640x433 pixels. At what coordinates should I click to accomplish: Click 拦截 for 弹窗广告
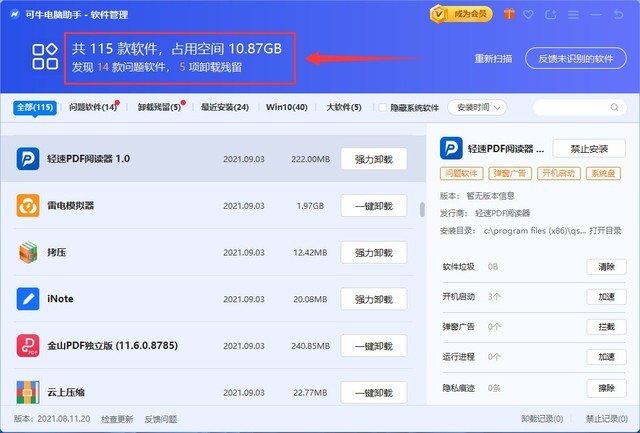(x=606, y=327)
